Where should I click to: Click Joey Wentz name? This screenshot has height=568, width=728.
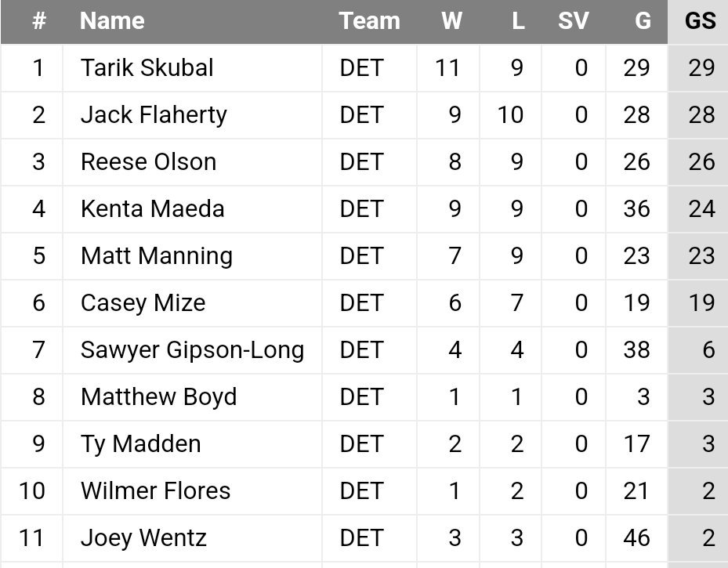(143, 538)
